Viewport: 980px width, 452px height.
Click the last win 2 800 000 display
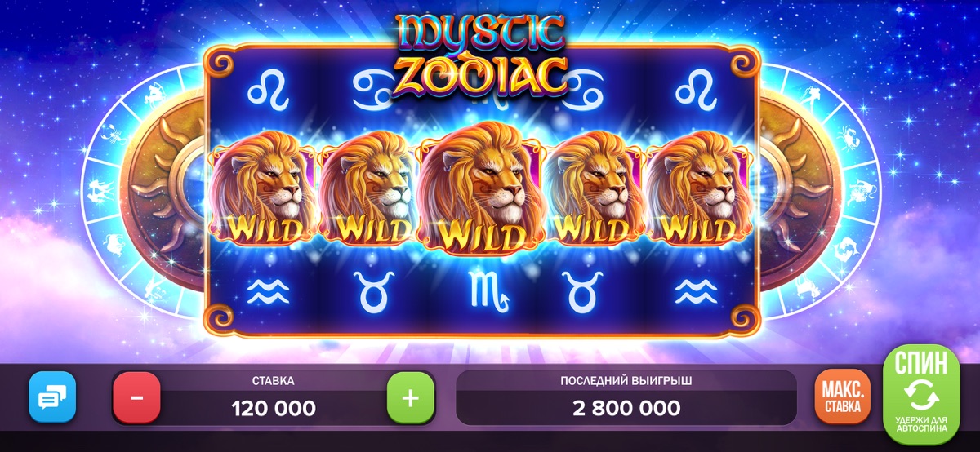click(x=626, y=407)
